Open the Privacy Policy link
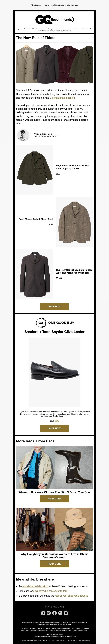This screenshot has height=644, width=109. pos(58,634)
